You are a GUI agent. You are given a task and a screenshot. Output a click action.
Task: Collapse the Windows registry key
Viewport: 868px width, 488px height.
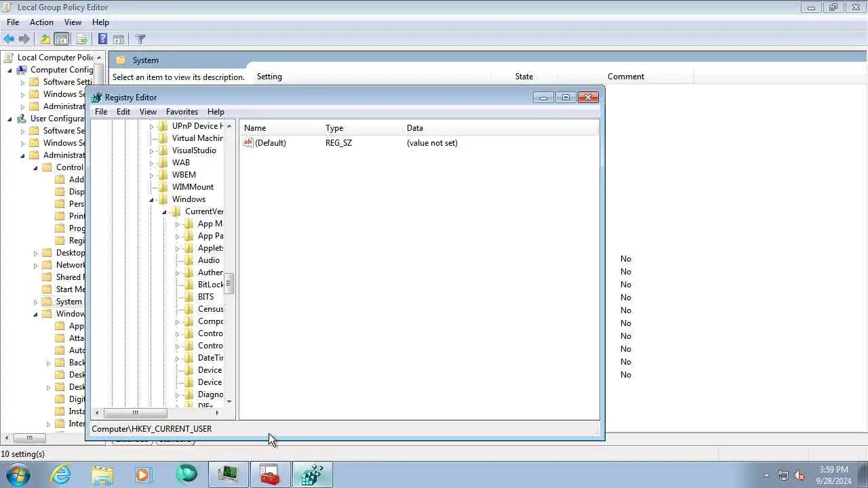point(152,199)
